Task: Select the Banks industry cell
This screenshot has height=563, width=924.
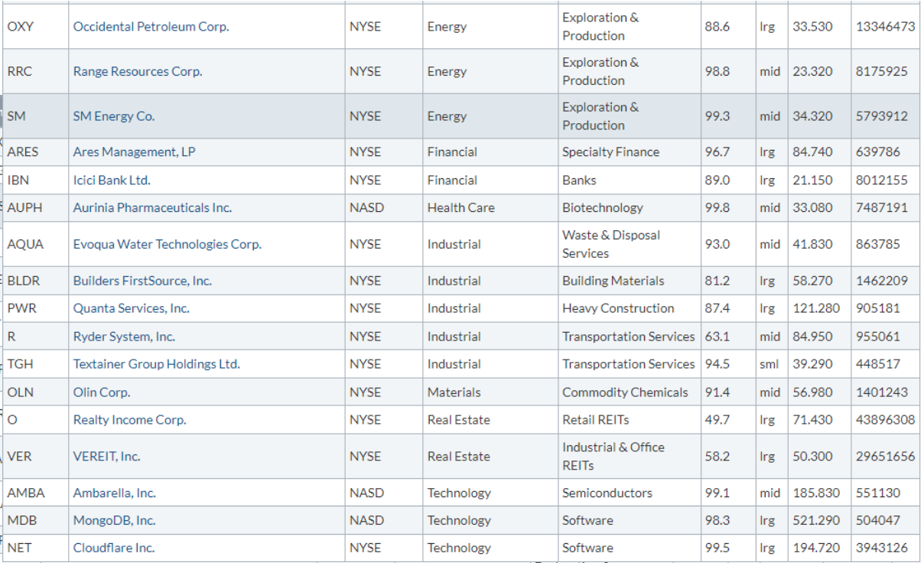Action: point(630,181)
